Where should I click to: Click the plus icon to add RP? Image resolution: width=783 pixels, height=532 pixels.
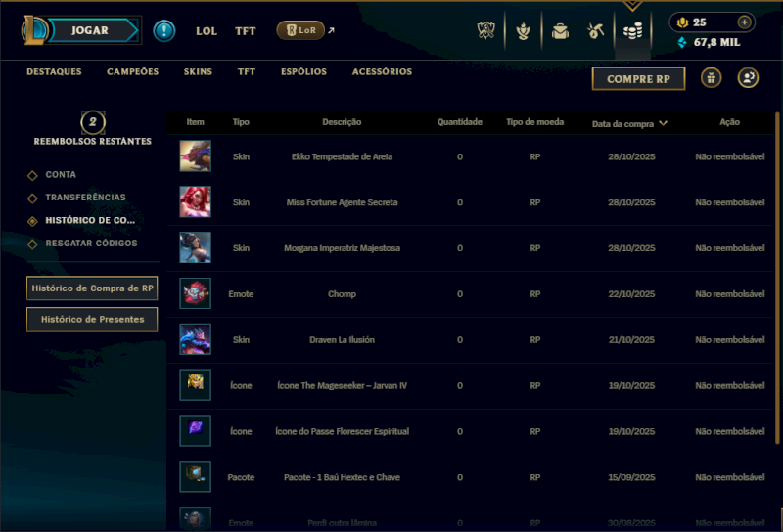(744, 22)
